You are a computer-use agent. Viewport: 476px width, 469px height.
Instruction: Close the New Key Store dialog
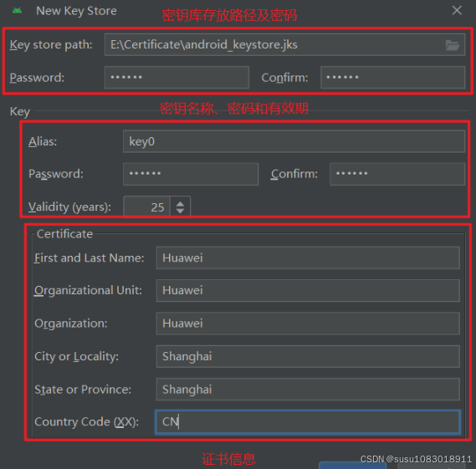click(457, 11)
